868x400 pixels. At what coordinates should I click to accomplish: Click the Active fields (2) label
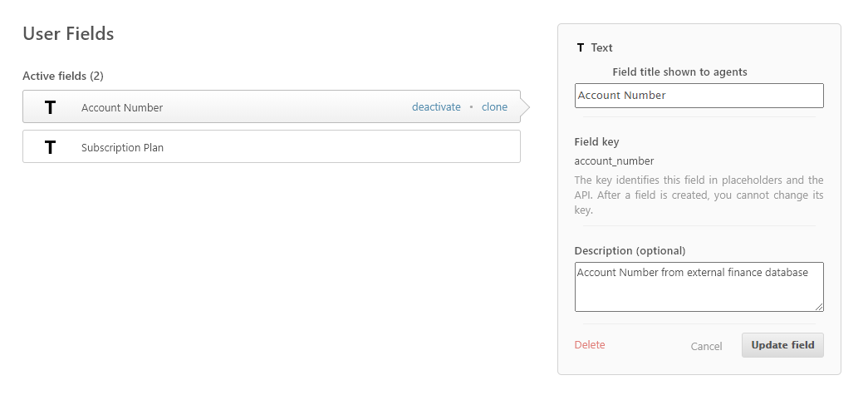[x=63, y=76]
